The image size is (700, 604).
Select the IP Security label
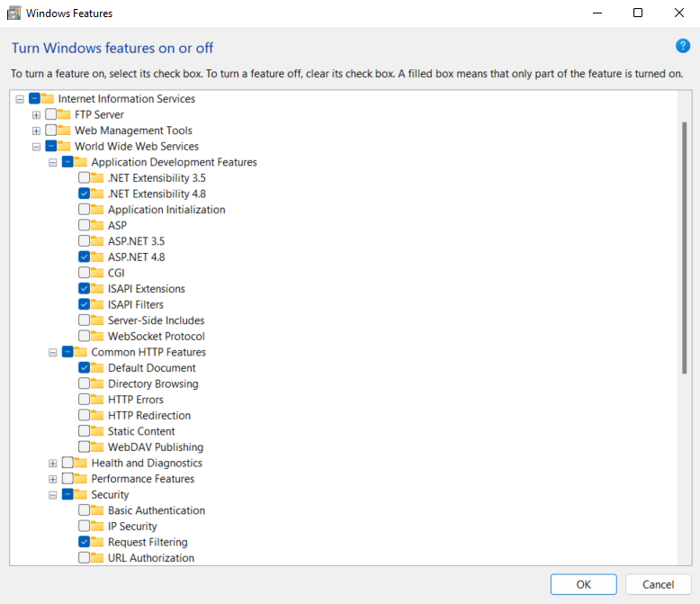132,527
